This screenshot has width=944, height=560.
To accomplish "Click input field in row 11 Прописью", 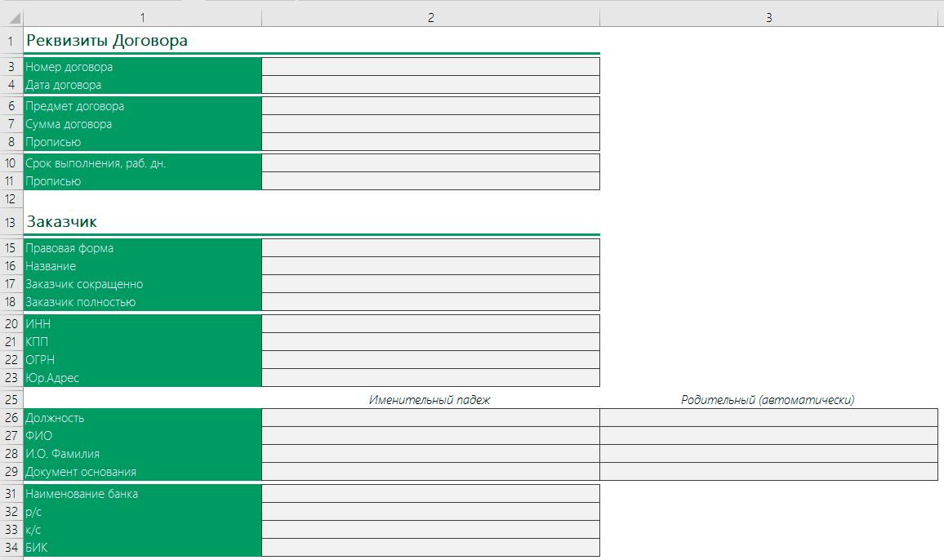I will pyautogui.click(x=431, y=180).
